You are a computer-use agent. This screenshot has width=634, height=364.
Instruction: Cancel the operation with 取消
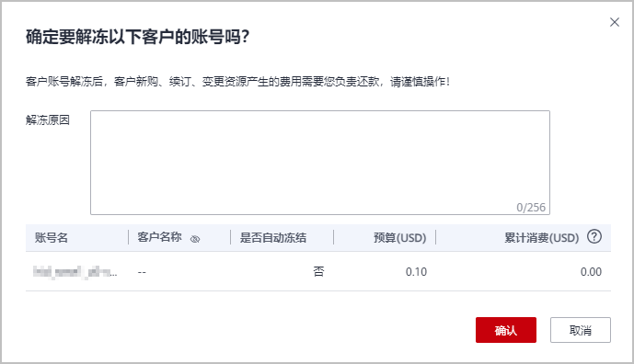click(x=581, y=330)
